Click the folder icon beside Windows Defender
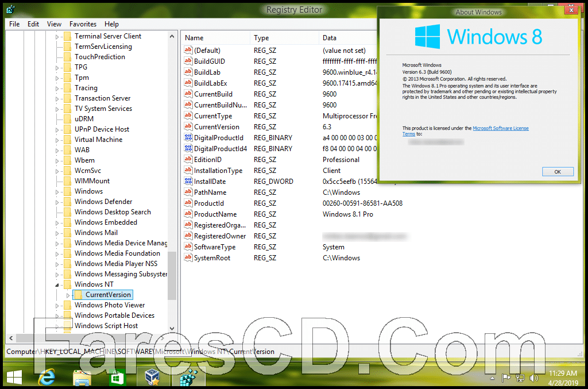This screenshot has width=588, height=389. [x=68, y=202]
